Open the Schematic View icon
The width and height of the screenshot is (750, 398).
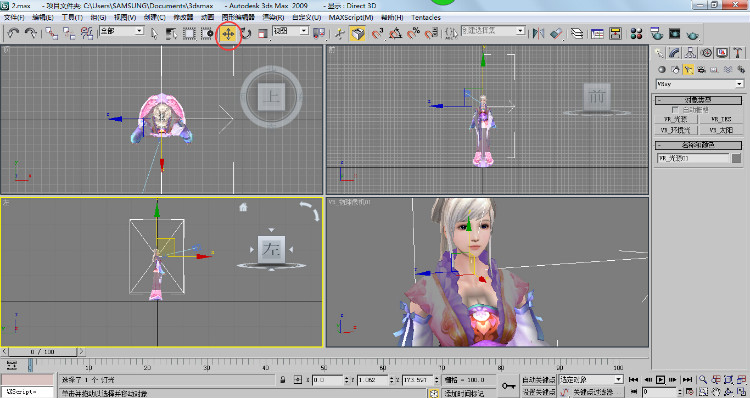615,33
